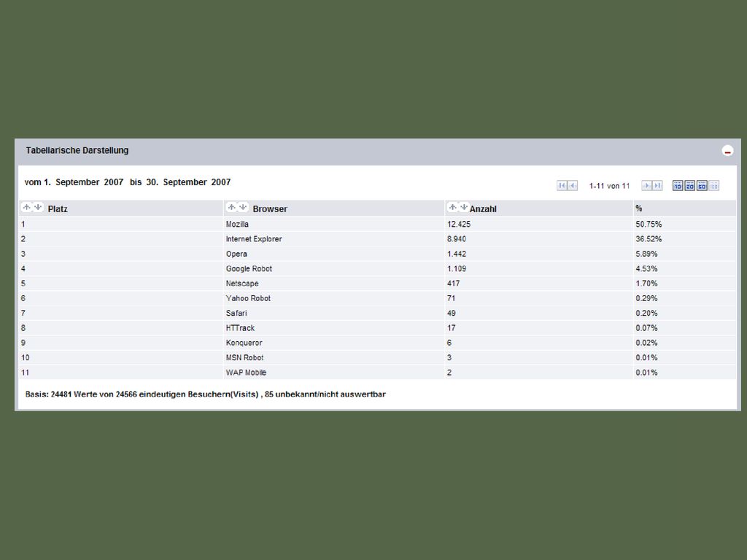Screen dimensions: 747x560
Task: Select the WAP Mobile entry
Action: [246, 373]
